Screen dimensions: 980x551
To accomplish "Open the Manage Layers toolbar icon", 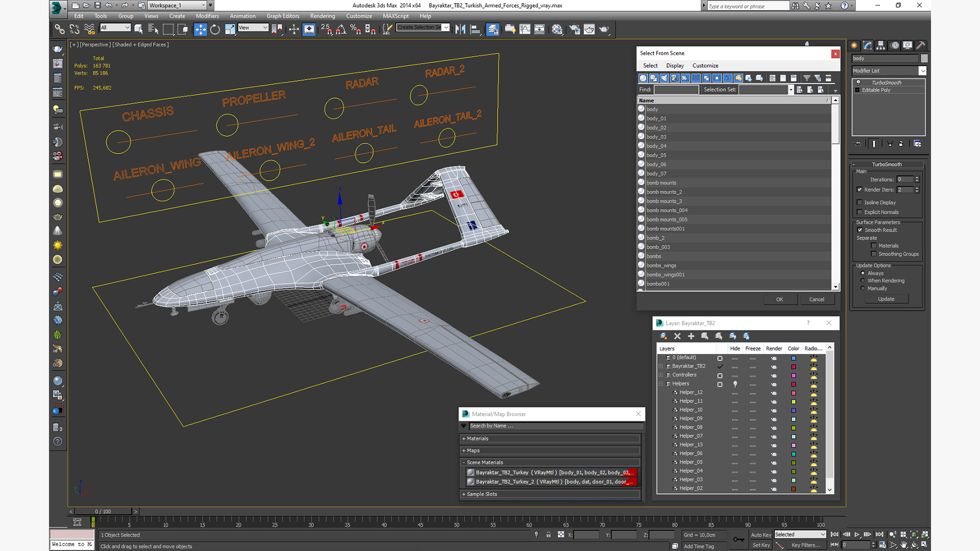I will click(x=493, y=30).
